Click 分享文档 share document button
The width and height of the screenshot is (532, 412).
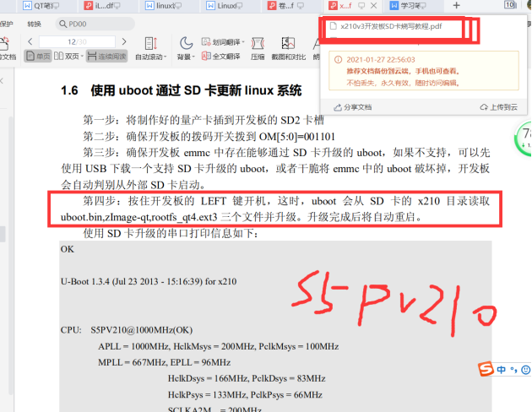(353, 107)
